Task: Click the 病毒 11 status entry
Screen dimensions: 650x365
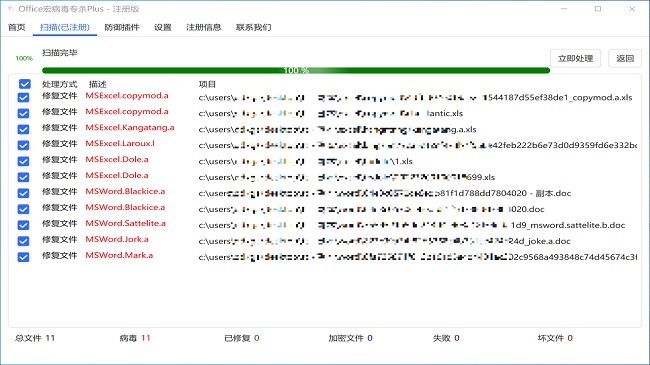Action: (135, 338)
